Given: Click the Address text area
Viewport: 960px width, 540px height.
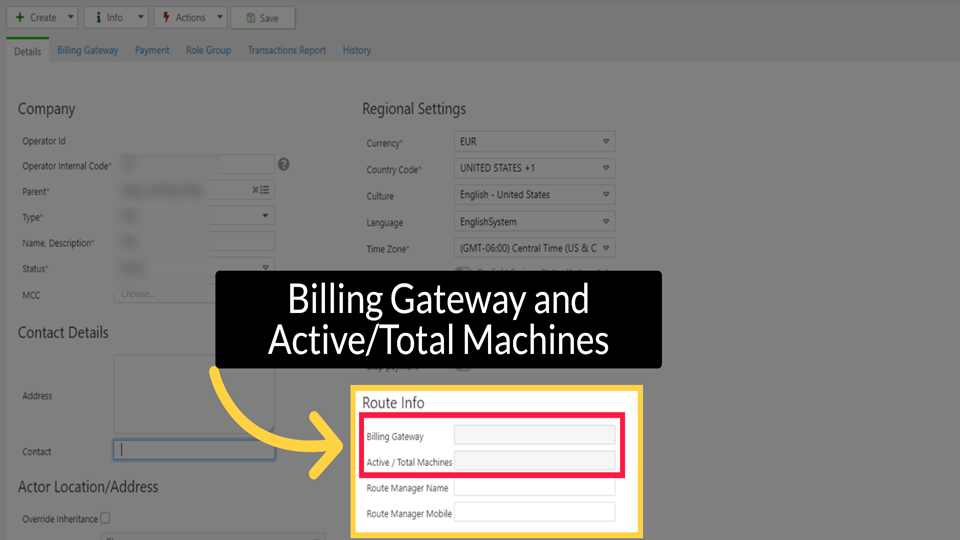Looking at the screenshot, I should tap(194, 394).
